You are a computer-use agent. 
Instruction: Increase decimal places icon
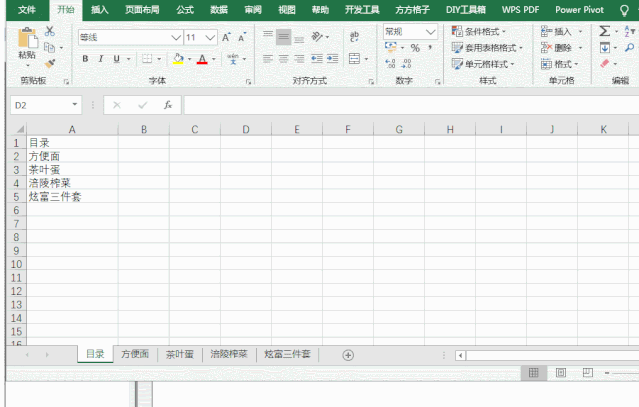pyautogui.click(x=390, y=64)
